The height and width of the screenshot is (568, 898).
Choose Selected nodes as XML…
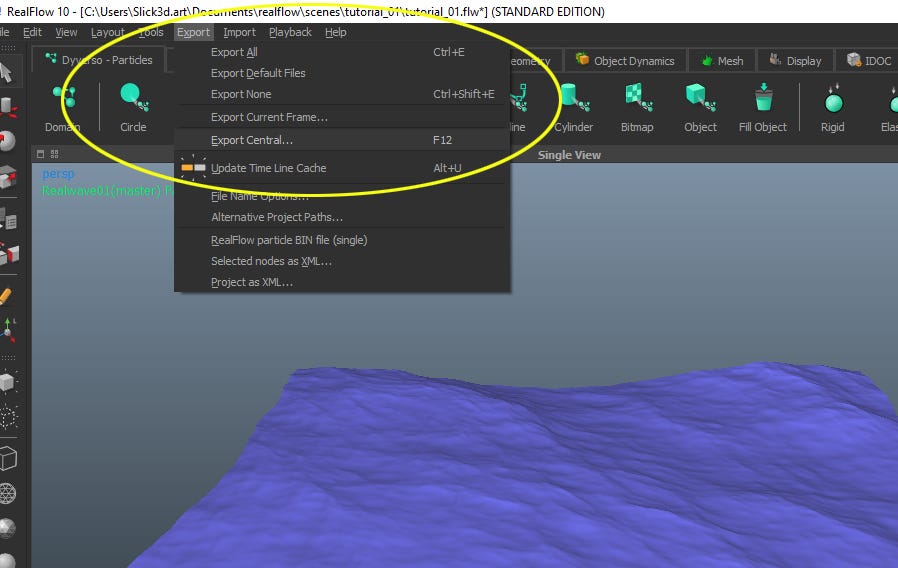(x=342, y=261)
